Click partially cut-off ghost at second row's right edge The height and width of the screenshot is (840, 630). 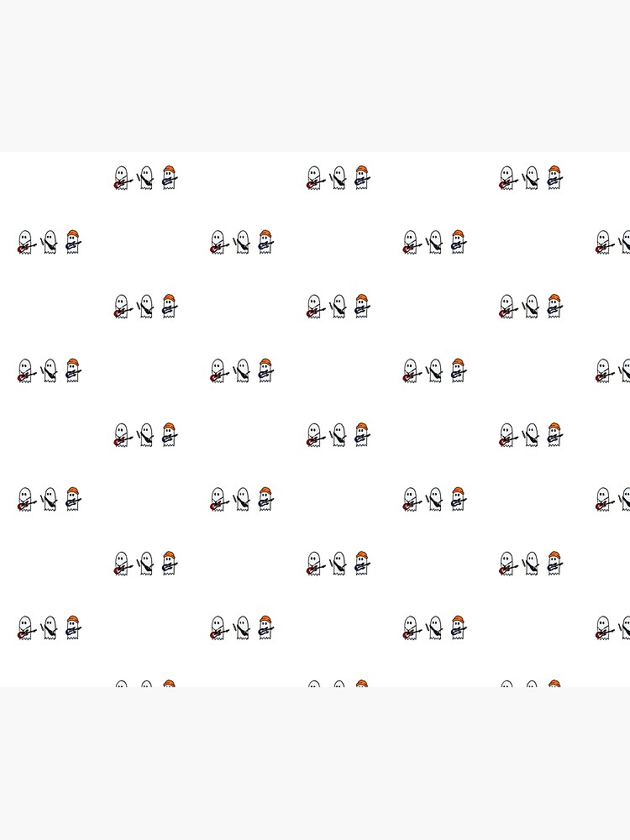(x=626, y=243)
